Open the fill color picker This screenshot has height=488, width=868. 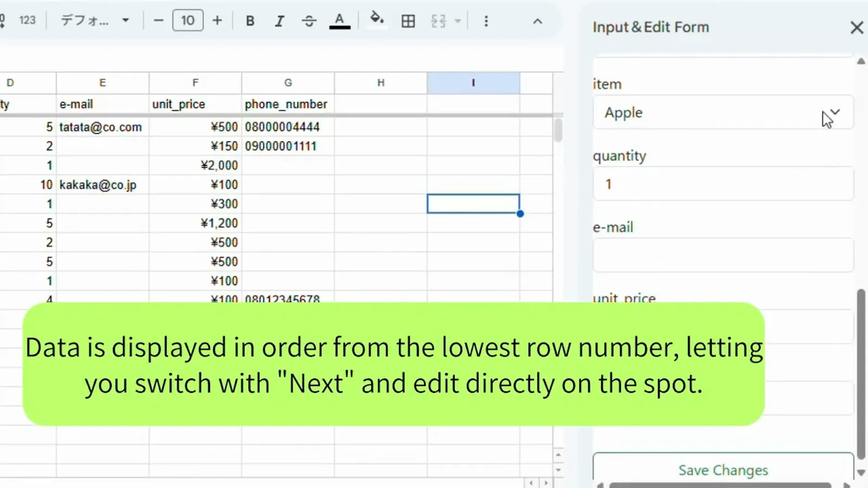point(377,20)
